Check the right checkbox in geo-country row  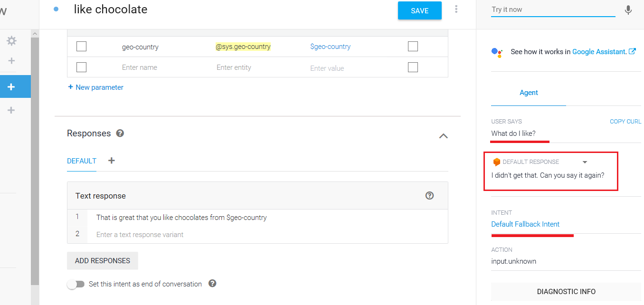point(413,47)
